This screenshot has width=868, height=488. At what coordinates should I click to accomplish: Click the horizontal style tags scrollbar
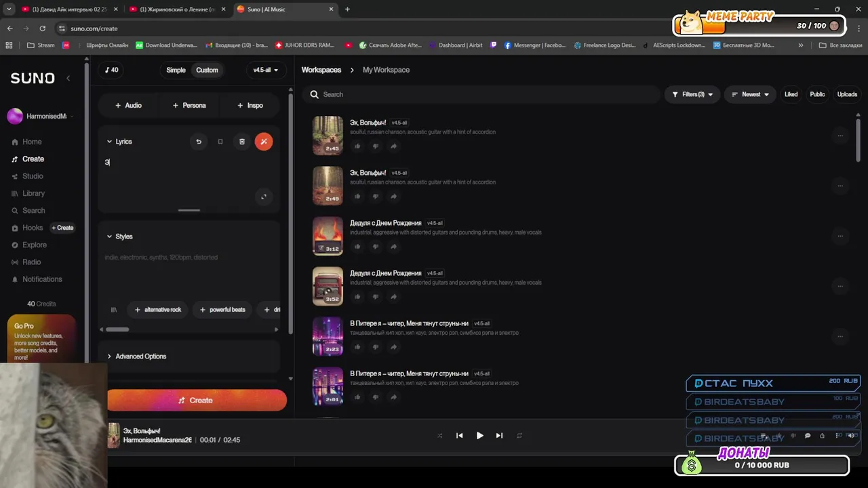point(117,329)
